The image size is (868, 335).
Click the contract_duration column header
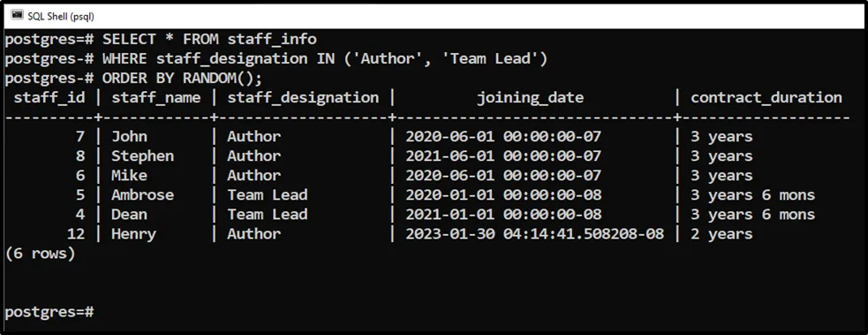[x=766, y=98]
